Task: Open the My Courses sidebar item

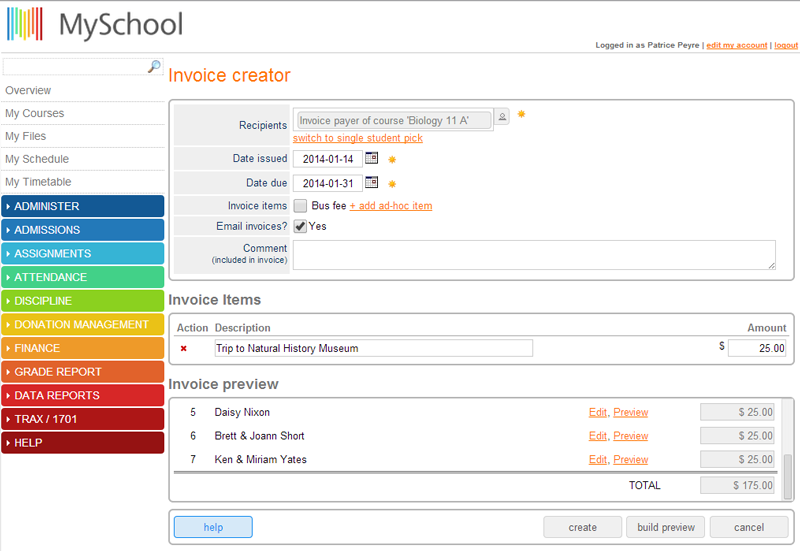Action: coord(34,113)
